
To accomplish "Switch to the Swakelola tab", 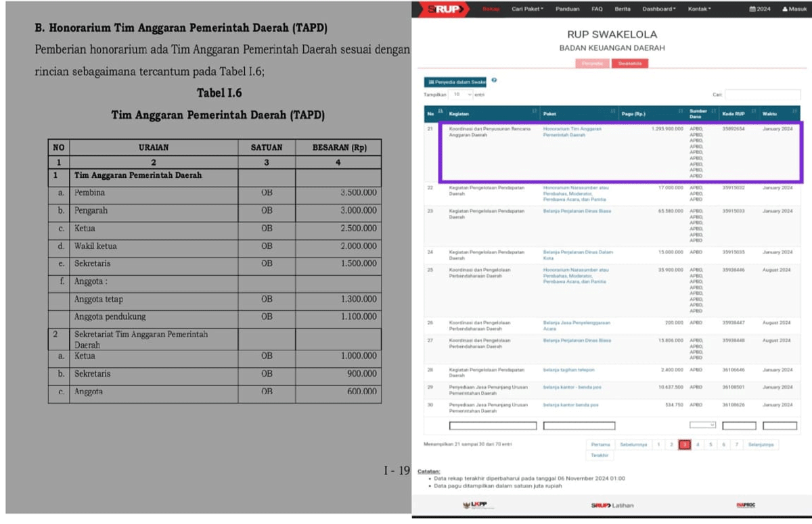I will click(x=630, y=63).
